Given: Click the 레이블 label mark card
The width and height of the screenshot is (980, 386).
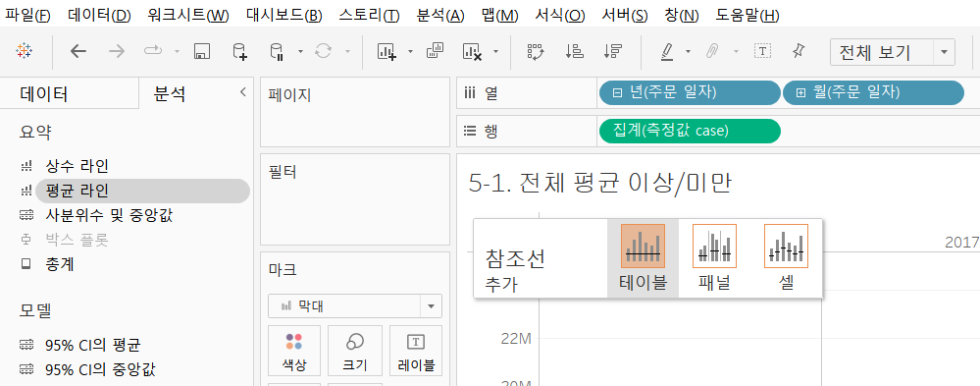Looking at the screenshot, I should click(x=416, y=351).
